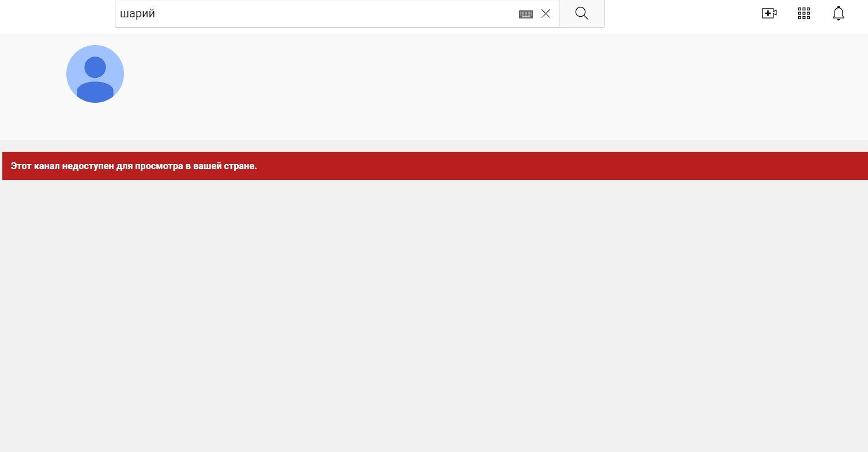Place cursor on the word "шарий"
This screenshot has width=868, height=452.
click(x=138, y=14)
